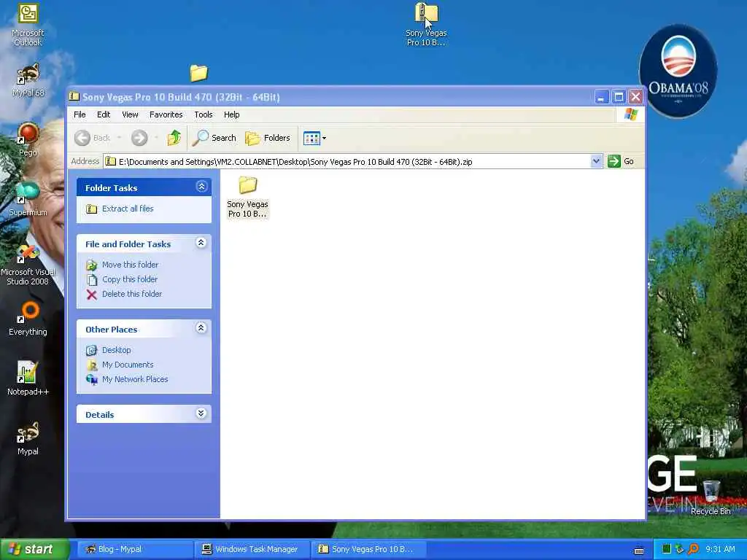Select the Mypal browser desktop icon
Screen dimensions: 747x560
pos(28,438)
